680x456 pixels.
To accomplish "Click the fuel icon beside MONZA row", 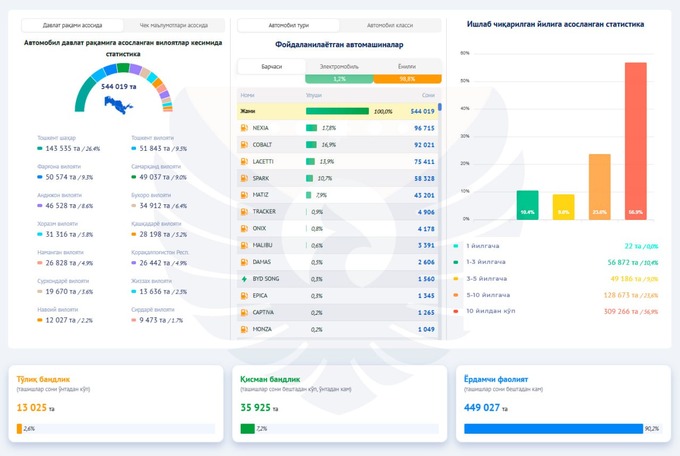I will (244, 329).
